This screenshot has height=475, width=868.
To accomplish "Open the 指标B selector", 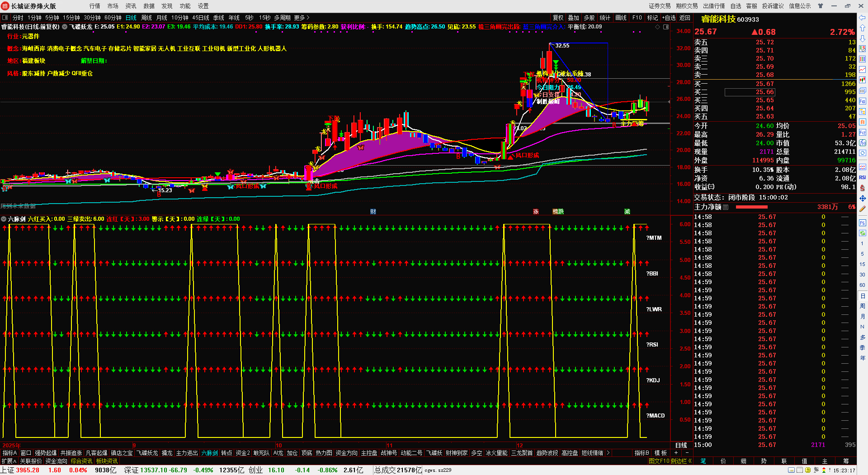I will (x=642, y=453).
